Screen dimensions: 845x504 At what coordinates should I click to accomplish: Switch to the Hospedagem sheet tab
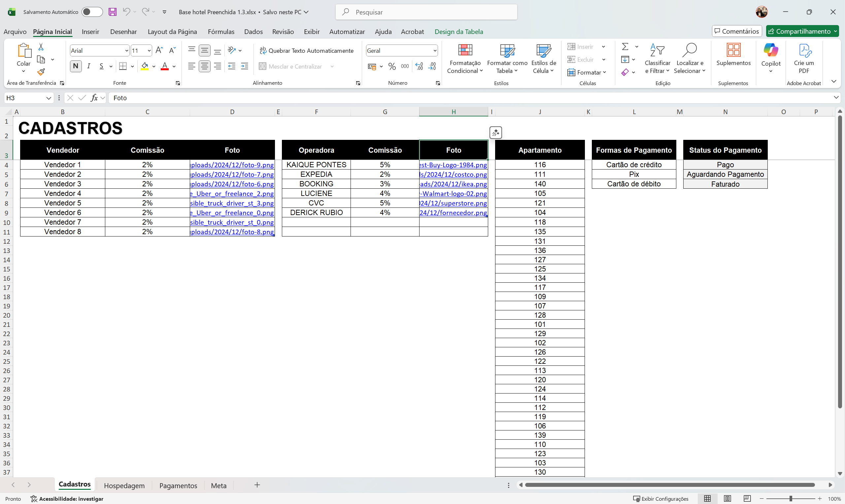[x=124, y=485]
